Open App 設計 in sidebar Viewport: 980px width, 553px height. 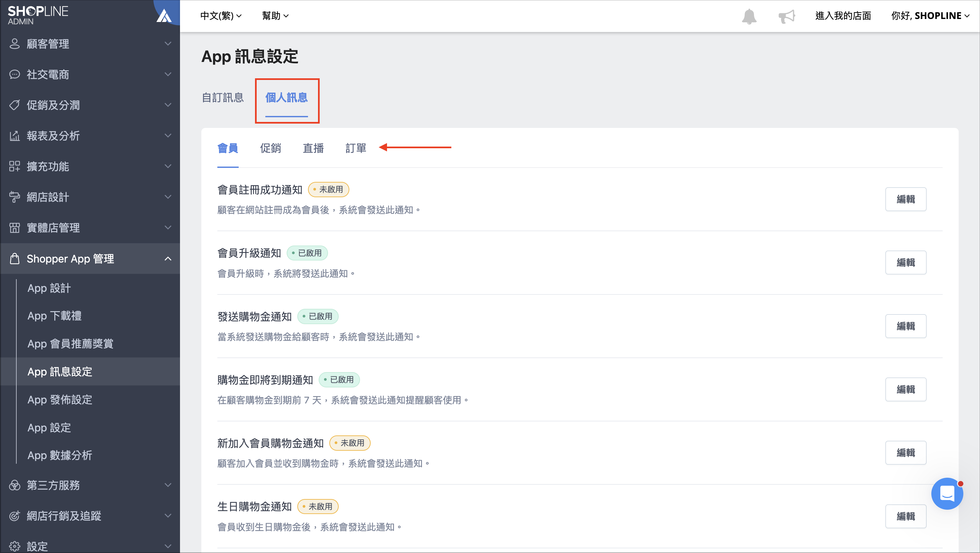pyautogui.click(x=49, y=288)
